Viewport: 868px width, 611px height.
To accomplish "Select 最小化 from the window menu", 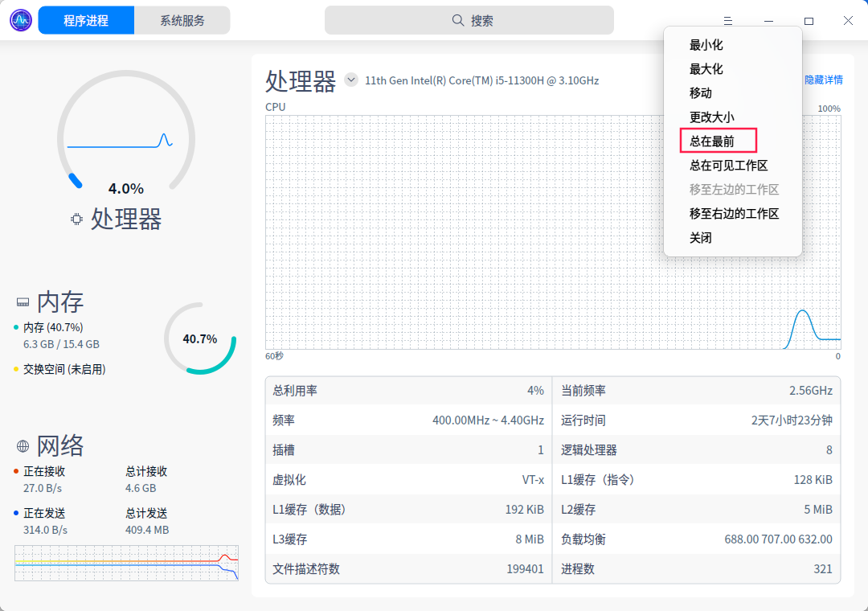I will [x=706, y=45].
